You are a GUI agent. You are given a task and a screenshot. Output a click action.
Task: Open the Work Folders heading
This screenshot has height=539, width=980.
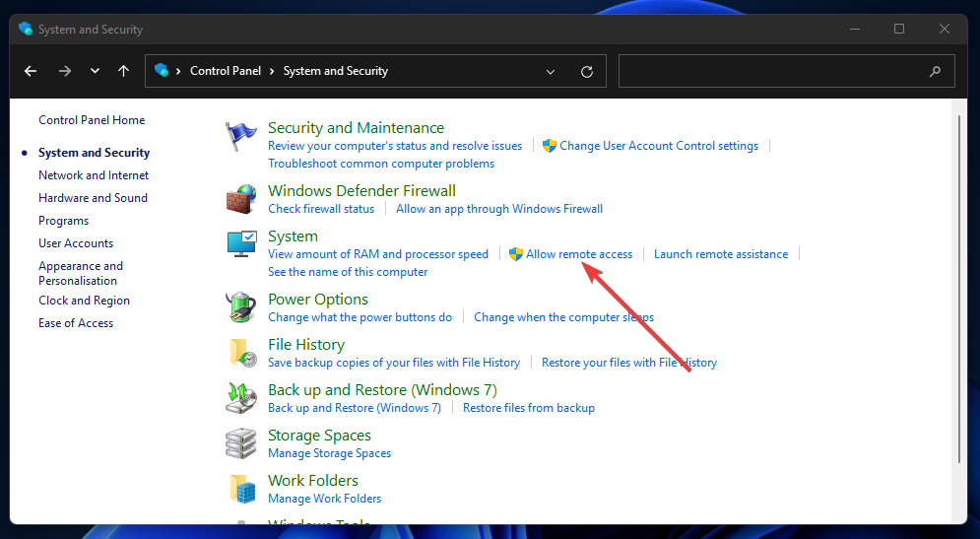click(x=313, y=480)
